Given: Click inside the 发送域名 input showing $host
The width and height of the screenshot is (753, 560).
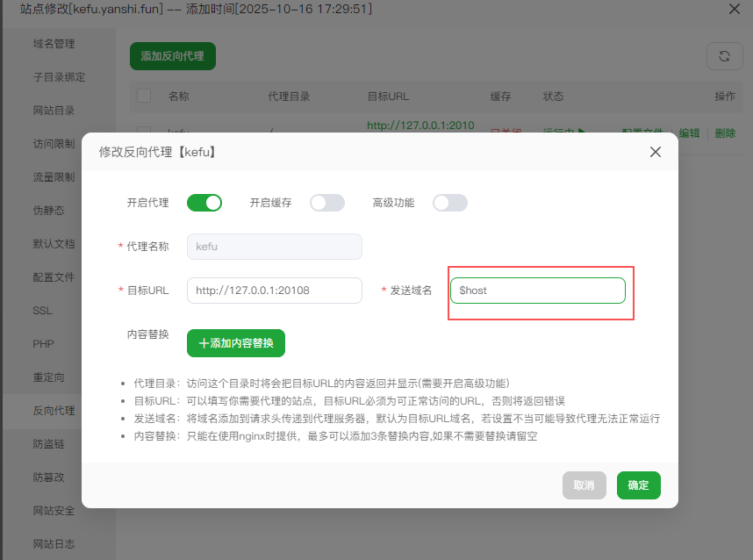Looking at the screenshot, I should (538, 291).
